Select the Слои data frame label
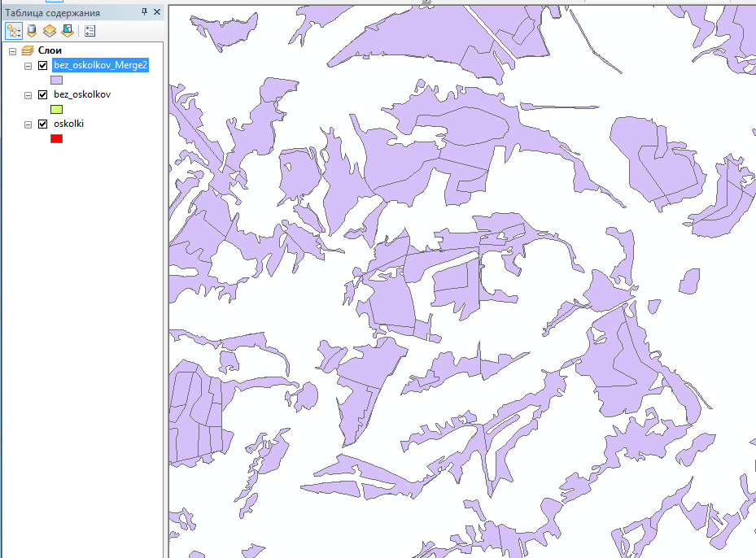Viewport: 756px width, 558px height. point(50,50)
